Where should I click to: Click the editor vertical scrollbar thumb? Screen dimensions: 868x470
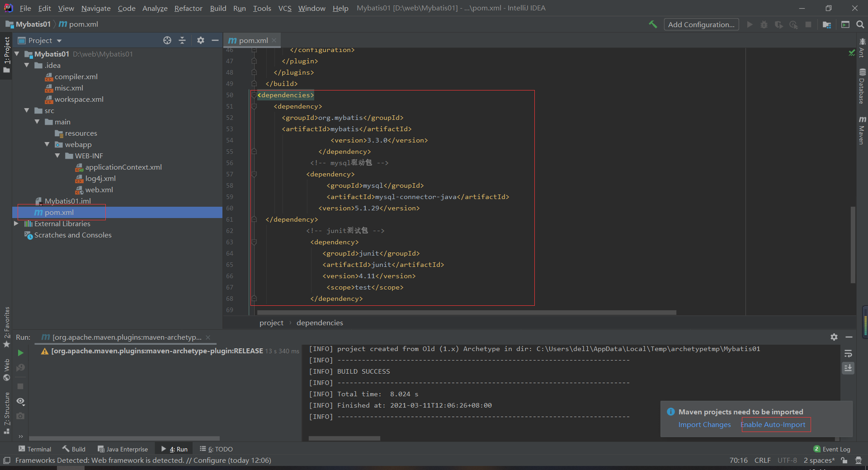pyautogui.click(x=853, y=244)
